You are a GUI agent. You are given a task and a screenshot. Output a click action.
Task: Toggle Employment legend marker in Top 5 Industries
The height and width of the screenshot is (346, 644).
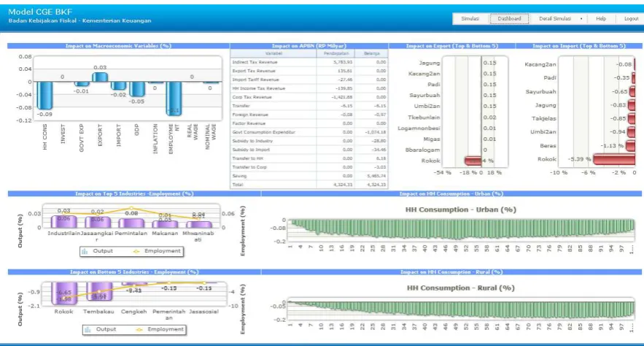(x=136, y=251)
